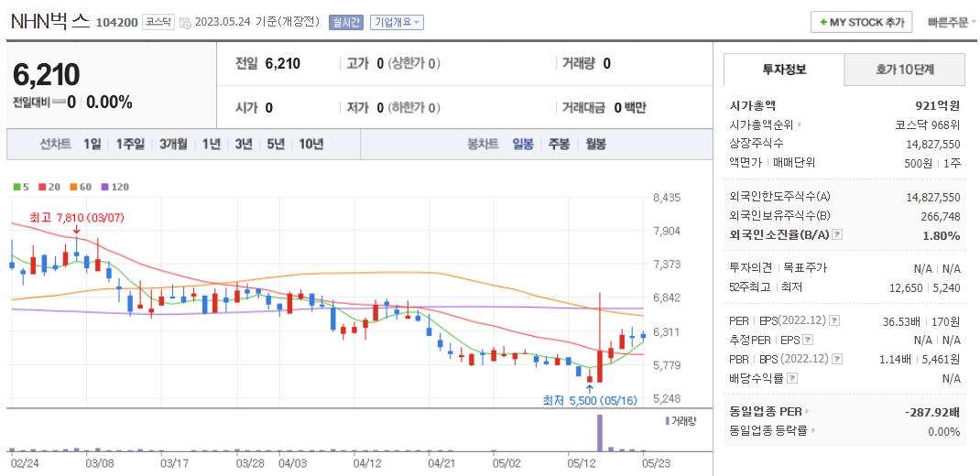
Task: Click the 목표주가 label
Action: pyautogui.click(x=804, y=268)
